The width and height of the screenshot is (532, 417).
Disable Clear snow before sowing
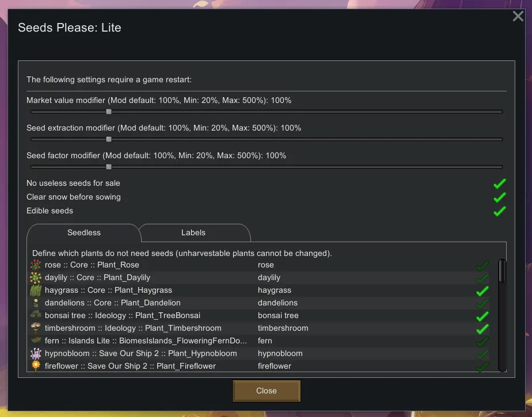(499, 197)
